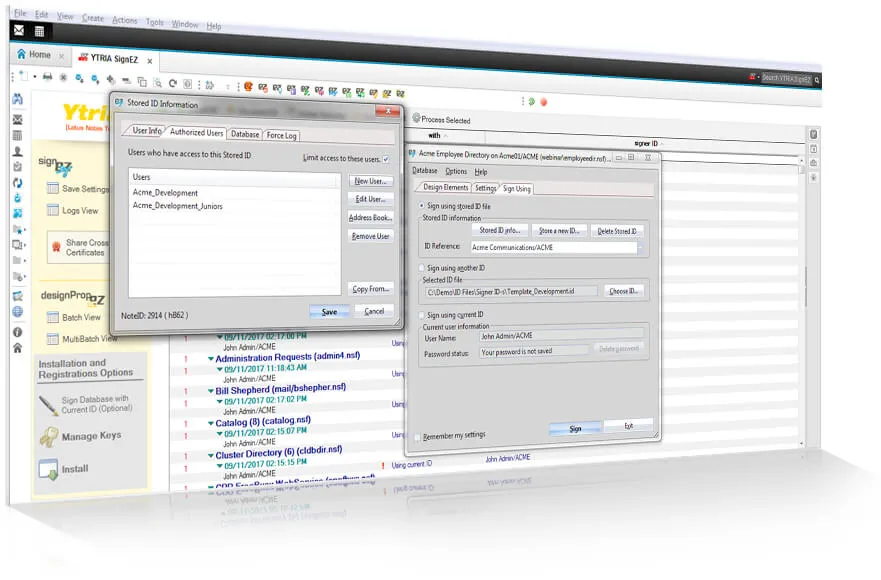Click the vertical scrollbar of the main list

point(802,301)
